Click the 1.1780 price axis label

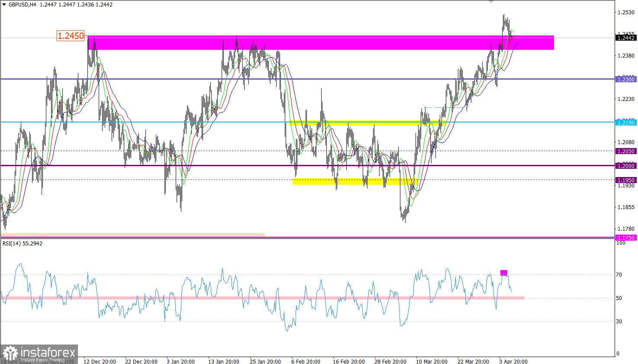point(626,229)
